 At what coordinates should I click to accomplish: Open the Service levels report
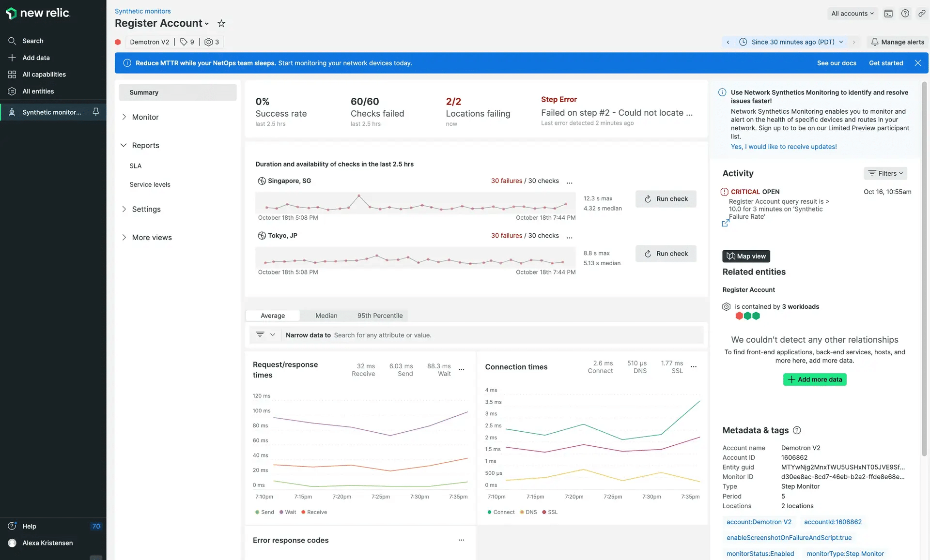150,184
